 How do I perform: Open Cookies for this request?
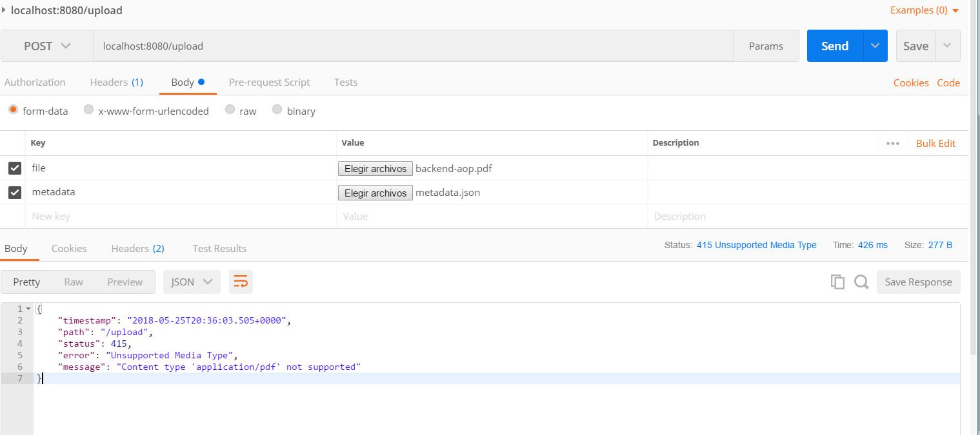[911, 82]
